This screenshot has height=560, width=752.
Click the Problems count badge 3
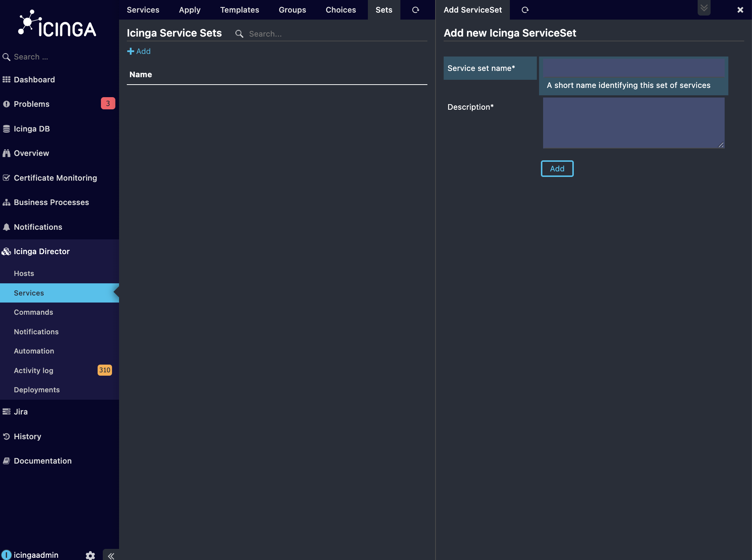tap(108, 103)
